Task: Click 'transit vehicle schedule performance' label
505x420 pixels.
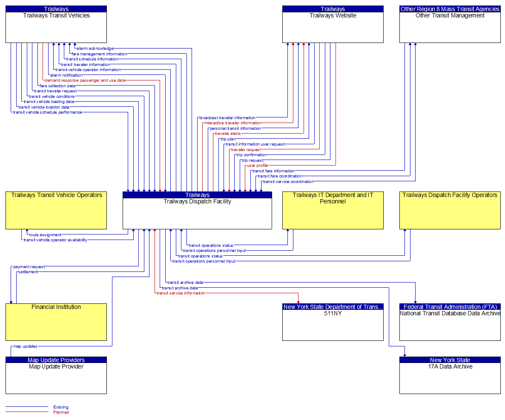Action: point(47,112)
